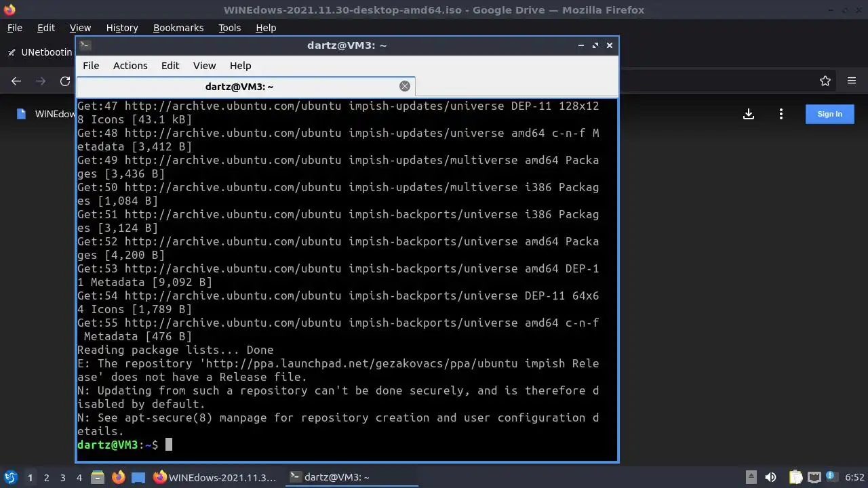Open the LXQt application launcher menu

pos(11,477)
